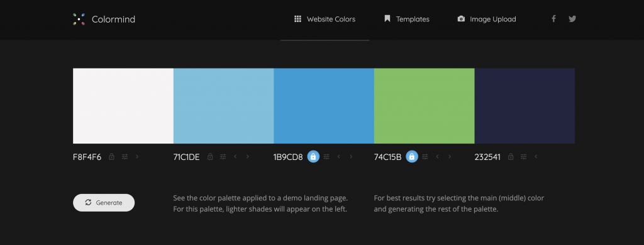The image size is (644, 245).
Task: Move F8F4F6 color to the right
Action: click(x=137, y=157)
